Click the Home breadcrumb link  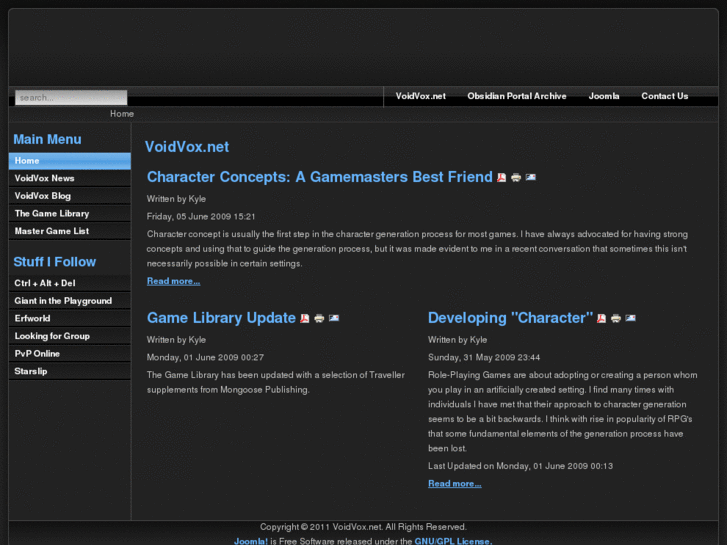[x=122, y=114]
